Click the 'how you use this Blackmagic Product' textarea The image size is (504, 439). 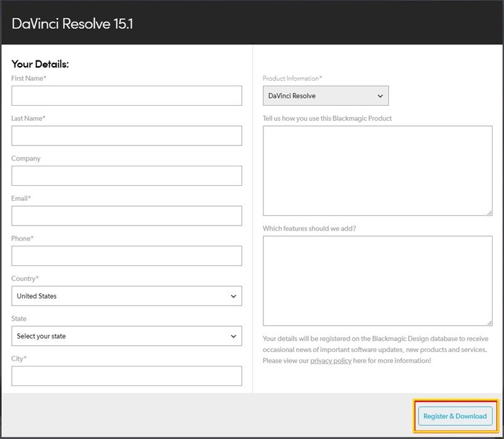(x=377, y=171)
